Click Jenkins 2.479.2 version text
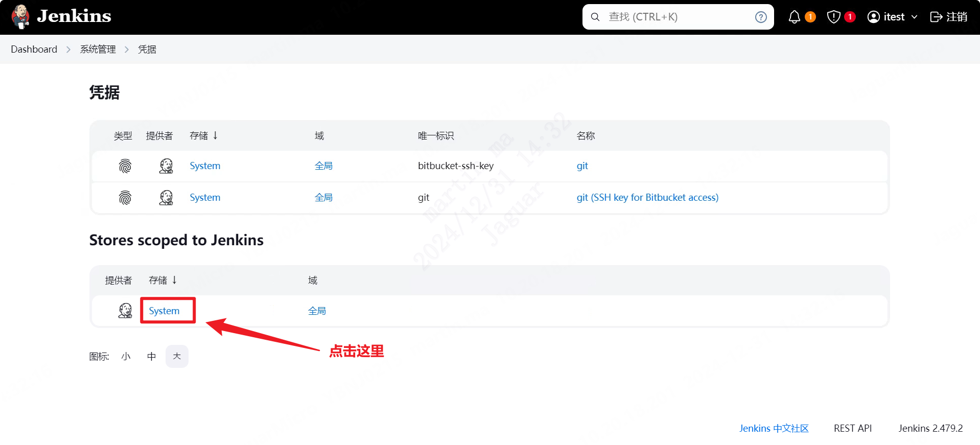The height and width of the screenshot is (445, 980). (930, 428)
